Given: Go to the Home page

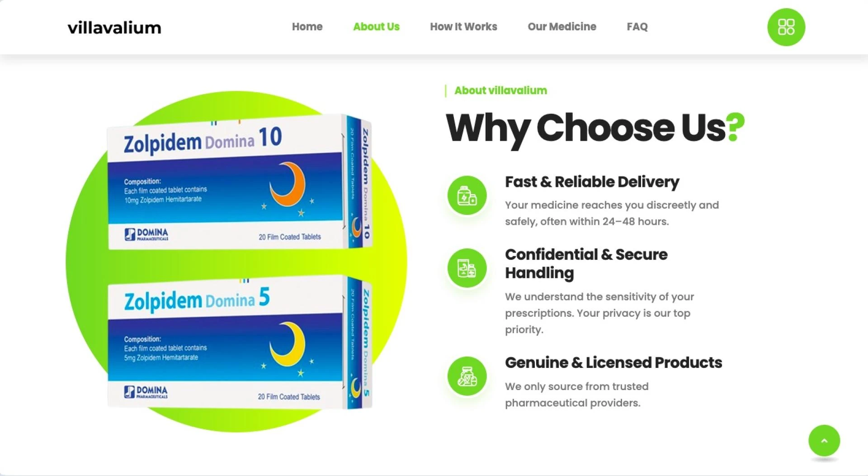Looking at the screenshot, I should (307, 27).
